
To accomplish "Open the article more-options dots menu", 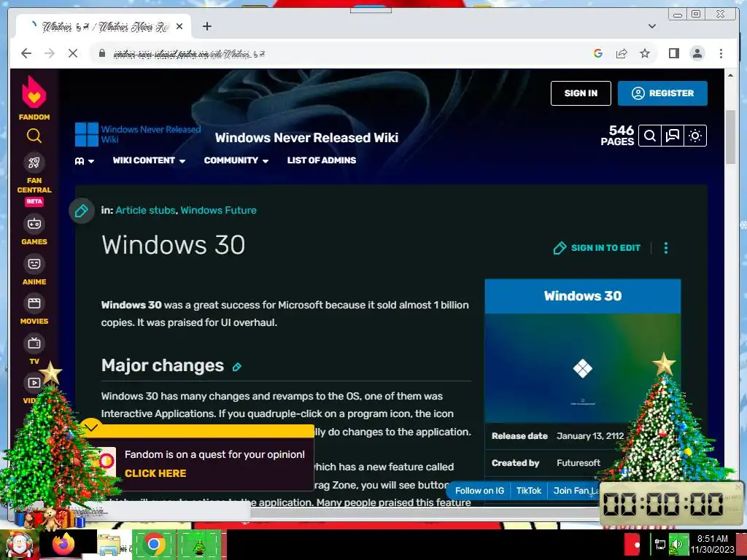I will [x=666, y=248].
